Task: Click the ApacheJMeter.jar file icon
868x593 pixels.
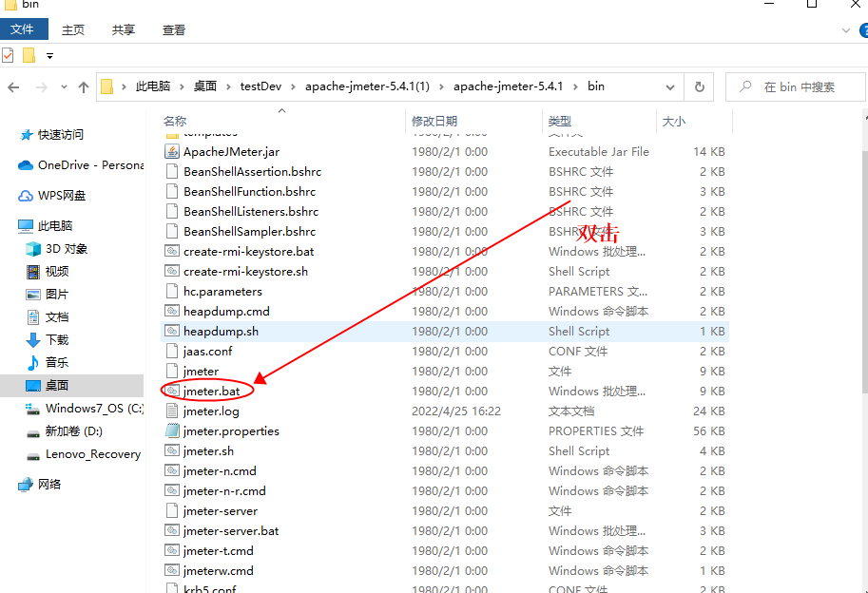Action: tap(172, 151)
